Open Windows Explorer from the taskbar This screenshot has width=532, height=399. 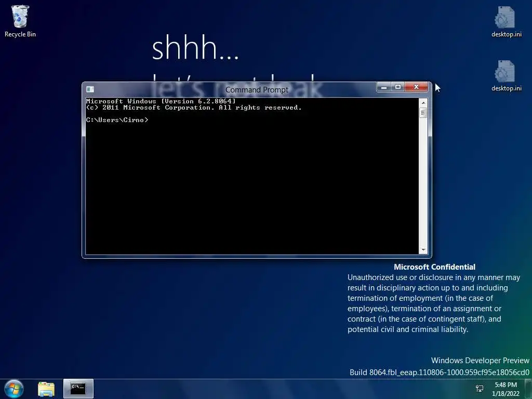(46, 389)
